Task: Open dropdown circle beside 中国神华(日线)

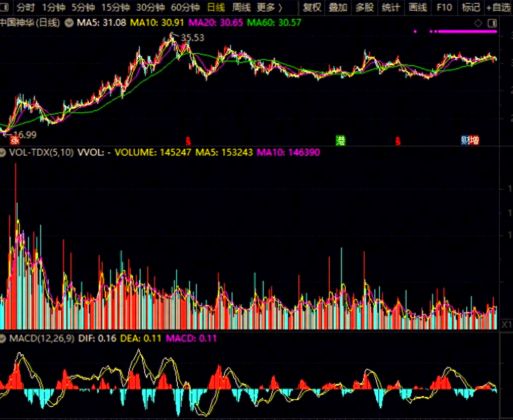Action: pos(69,23)
